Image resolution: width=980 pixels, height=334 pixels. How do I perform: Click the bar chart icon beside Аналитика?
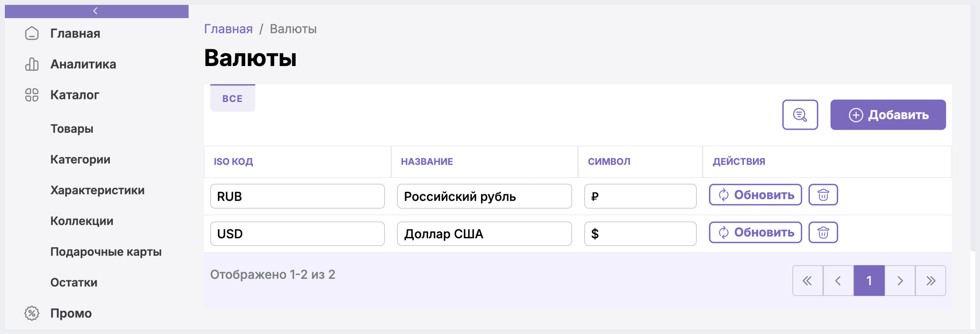(32, 64)
